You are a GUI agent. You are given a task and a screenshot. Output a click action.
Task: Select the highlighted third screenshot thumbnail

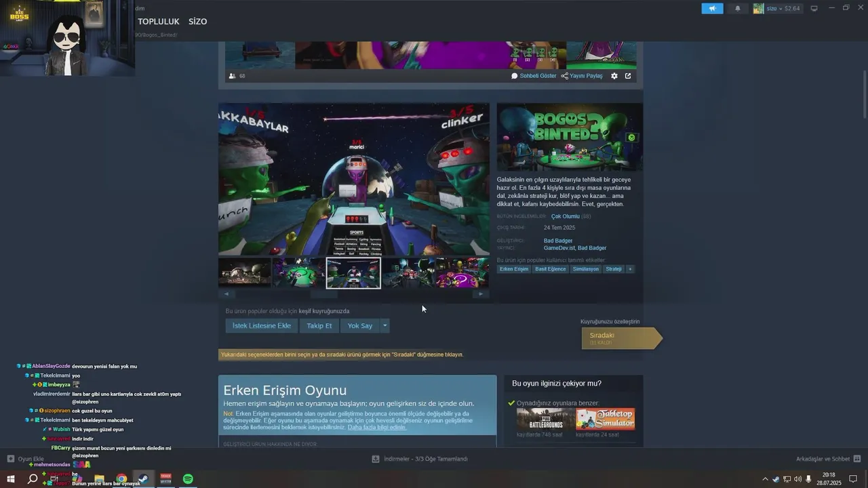(x=353, y=272)
